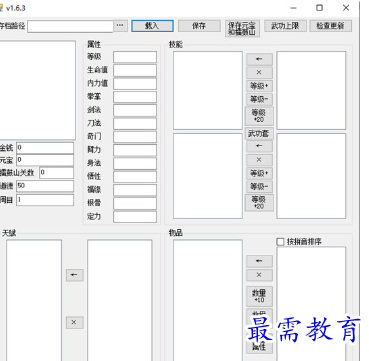Click the 等级- button below 武功套
The height and width of the screenshot is (361, 369).
(259, 187)
